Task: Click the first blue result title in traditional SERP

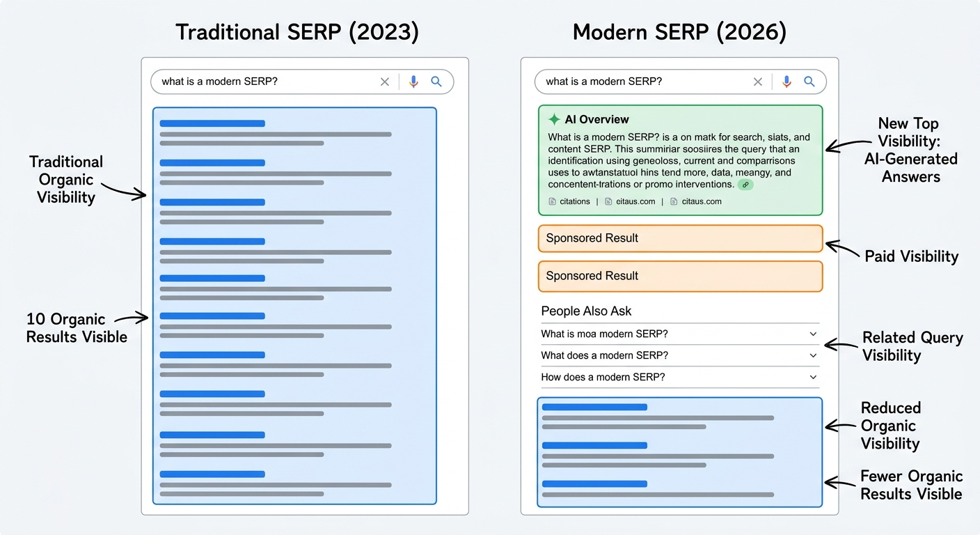Action: pyautogui.click(x=212, y=123)
